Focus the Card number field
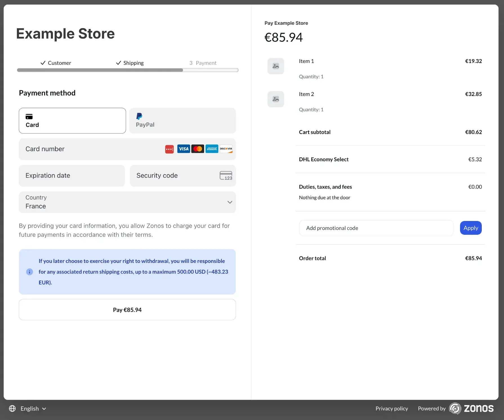This screenshot has height=420, width=504. (127, 149)
